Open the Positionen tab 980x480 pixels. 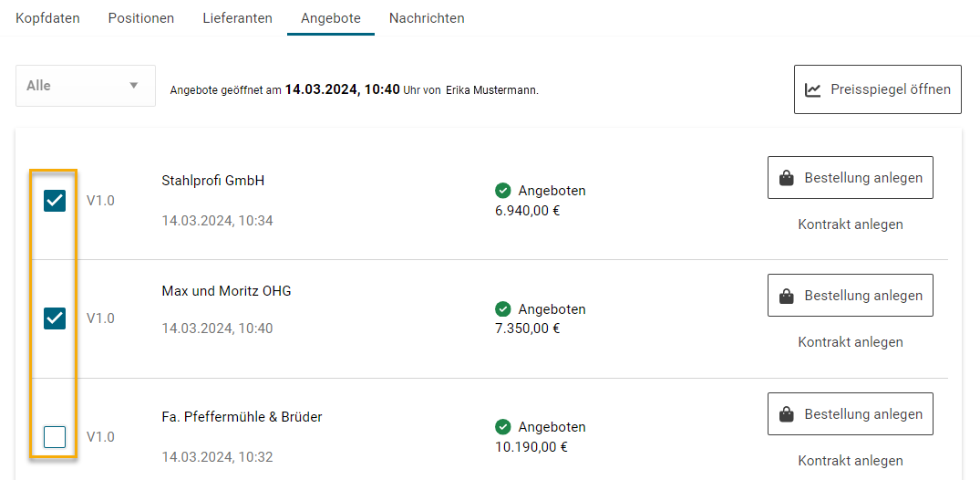pyautogui.click(x=140, y=18)
